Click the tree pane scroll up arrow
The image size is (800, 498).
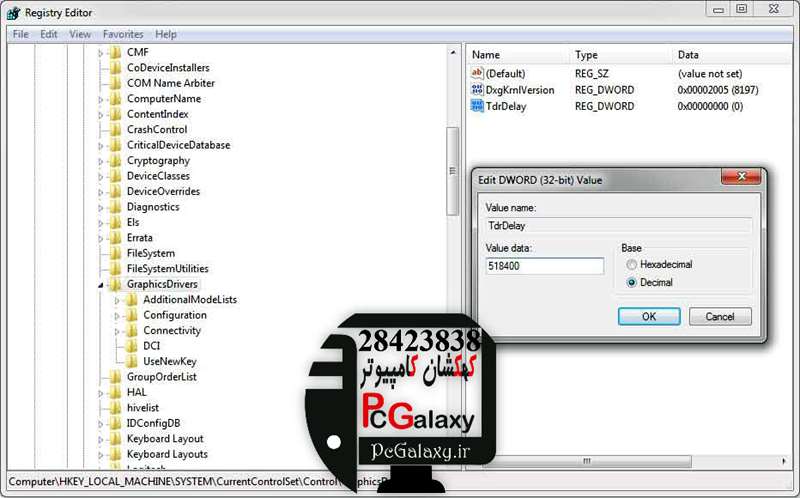[x=453, y=52]
